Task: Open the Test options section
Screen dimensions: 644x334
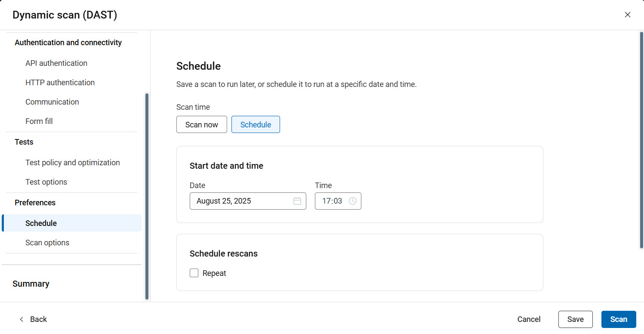Action: coord(46,182)
